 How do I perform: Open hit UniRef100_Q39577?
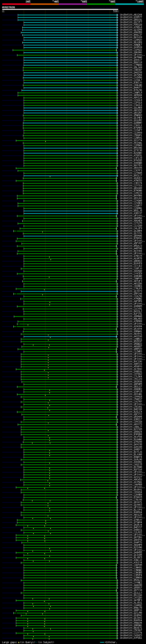131,17
